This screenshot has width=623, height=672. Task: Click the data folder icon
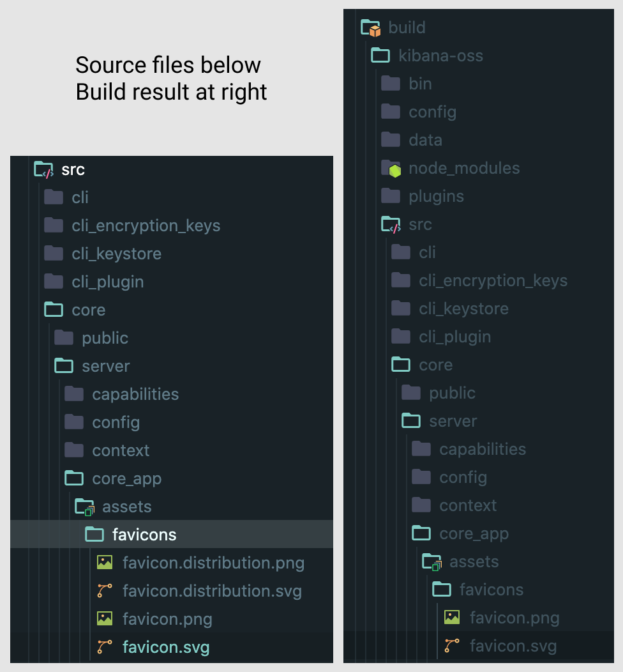pos(391,140)
